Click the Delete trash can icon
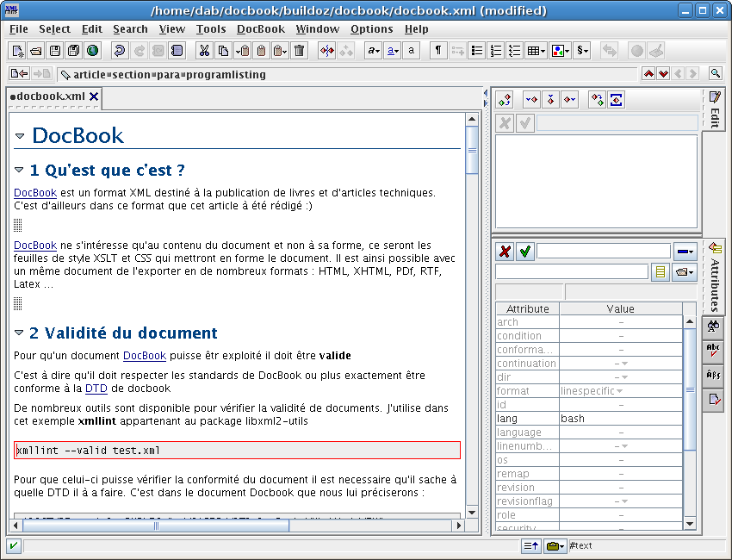 point(300,51)
